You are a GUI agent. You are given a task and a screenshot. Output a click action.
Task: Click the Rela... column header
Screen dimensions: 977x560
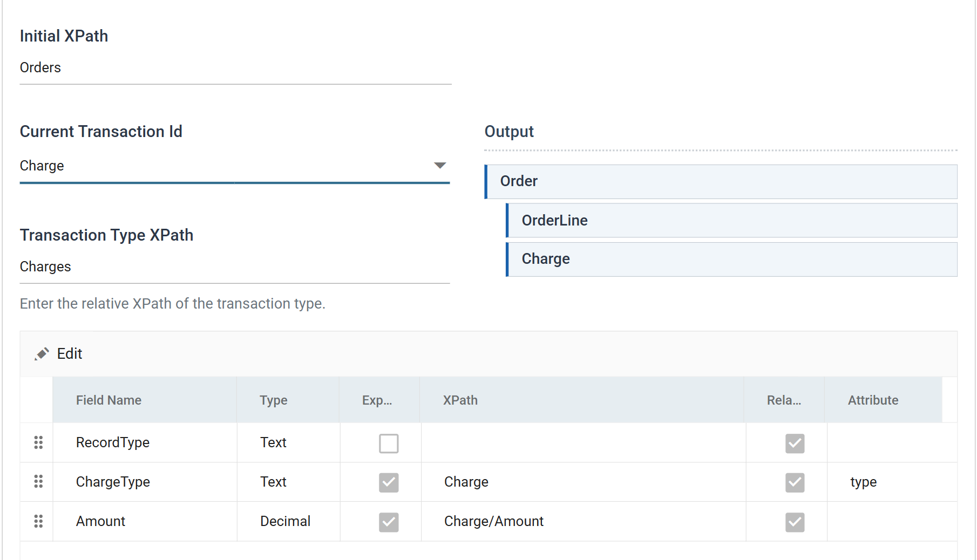tap(784, 400)
